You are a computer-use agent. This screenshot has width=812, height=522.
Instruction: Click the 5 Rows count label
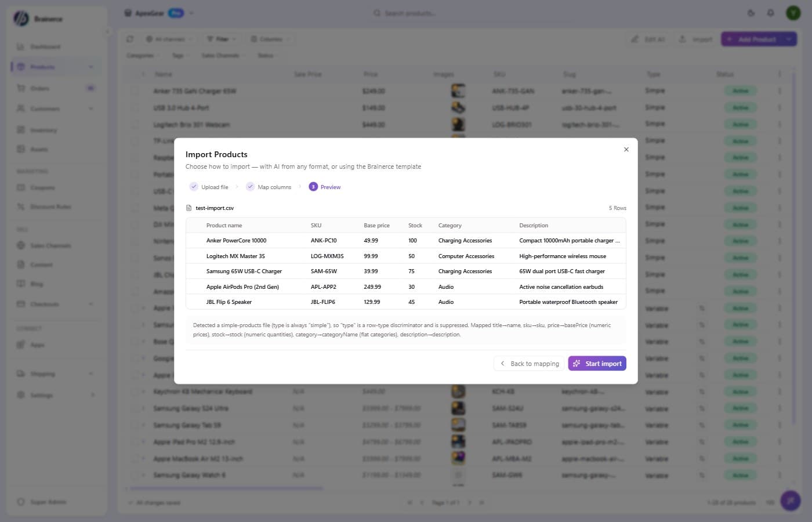[617, 208]
